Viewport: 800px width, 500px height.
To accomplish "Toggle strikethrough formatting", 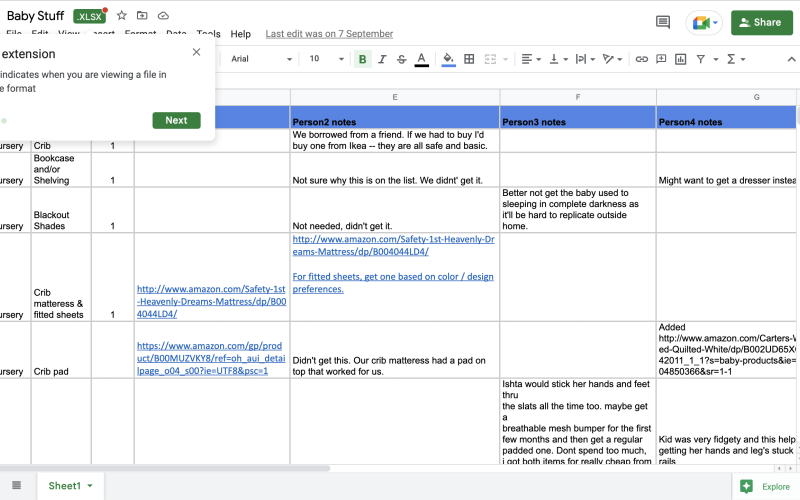I will coord(402,59).
